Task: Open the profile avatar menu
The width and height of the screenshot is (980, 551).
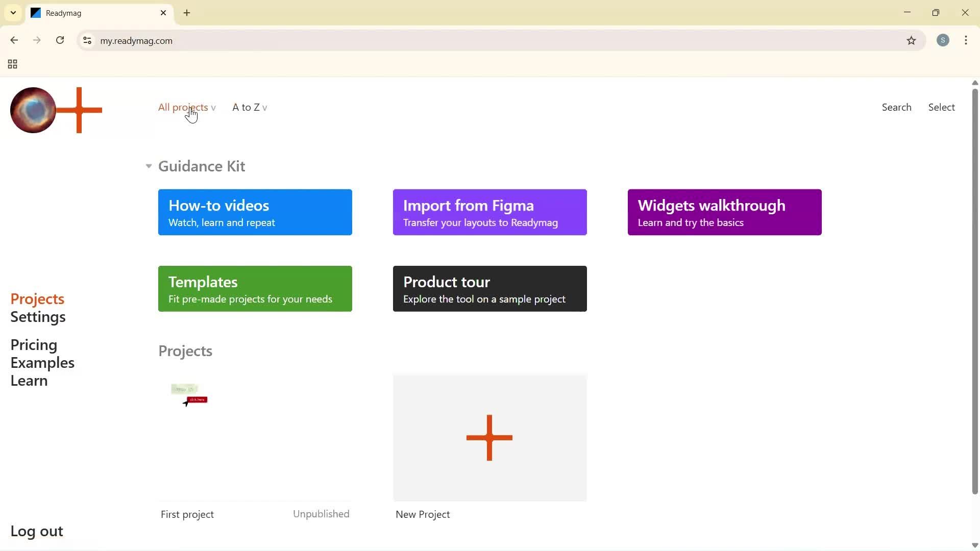Action: [x=943, y=40]
